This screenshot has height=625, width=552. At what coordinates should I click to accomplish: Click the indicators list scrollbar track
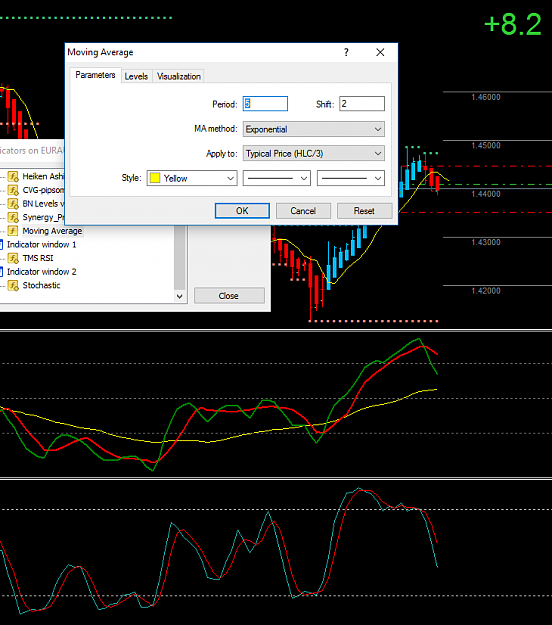[x=180, y=257]
